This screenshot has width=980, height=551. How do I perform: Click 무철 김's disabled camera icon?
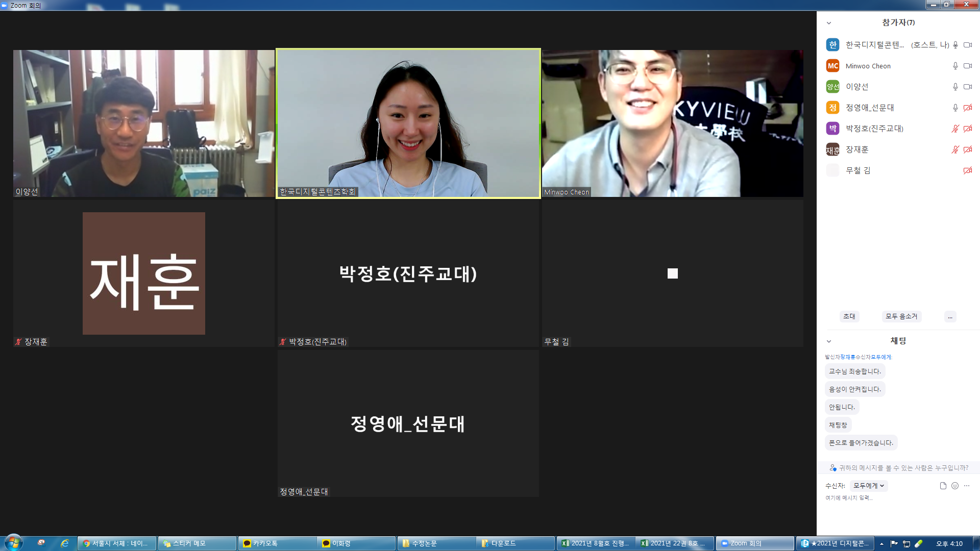coord(967,170)
